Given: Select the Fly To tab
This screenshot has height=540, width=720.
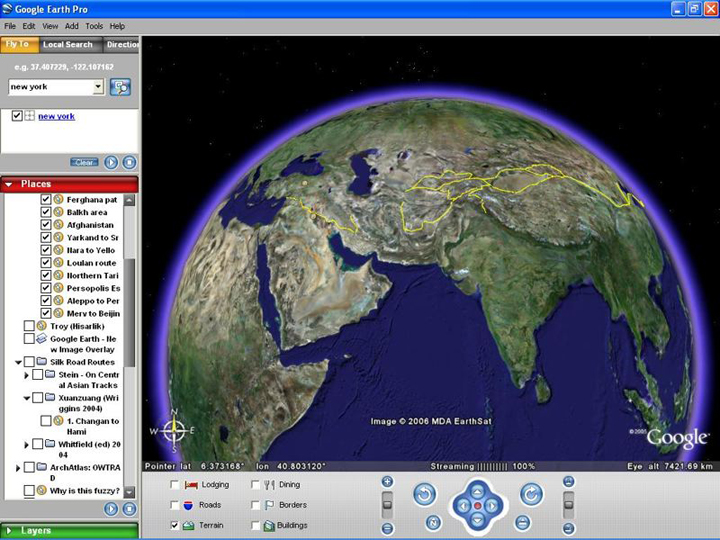Looking at the screenshot, I should 18,45.
